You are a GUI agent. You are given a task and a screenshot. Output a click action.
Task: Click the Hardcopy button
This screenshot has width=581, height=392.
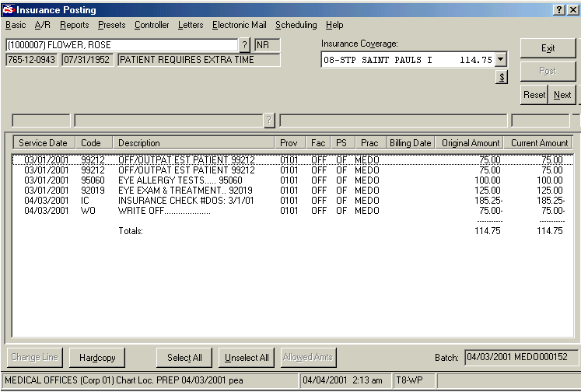pyautogui.click(x=97, y=357)
